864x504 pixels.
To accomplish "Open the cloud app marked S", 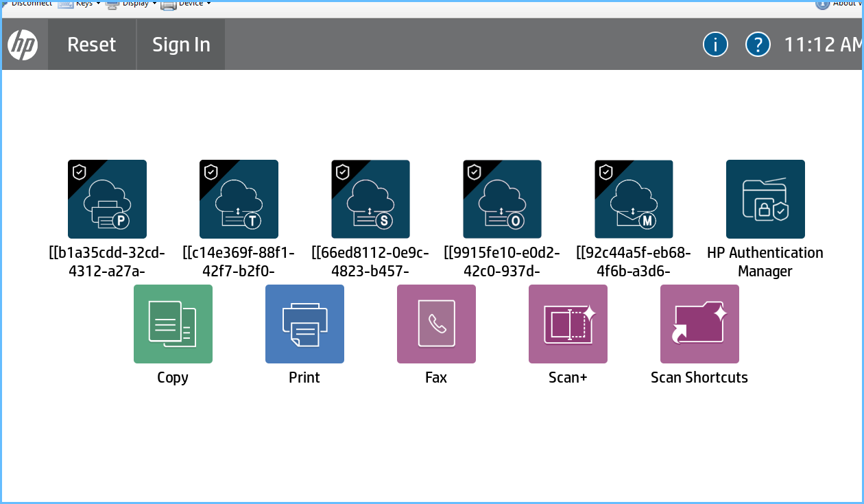I will coord(370,199).
